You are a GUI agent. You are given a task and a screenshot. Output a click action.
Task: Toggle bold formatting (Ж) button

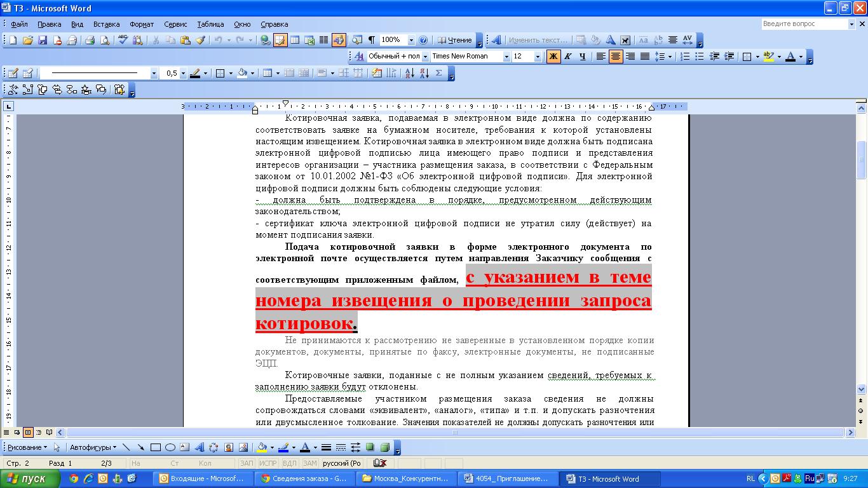(x=553, y=57)
